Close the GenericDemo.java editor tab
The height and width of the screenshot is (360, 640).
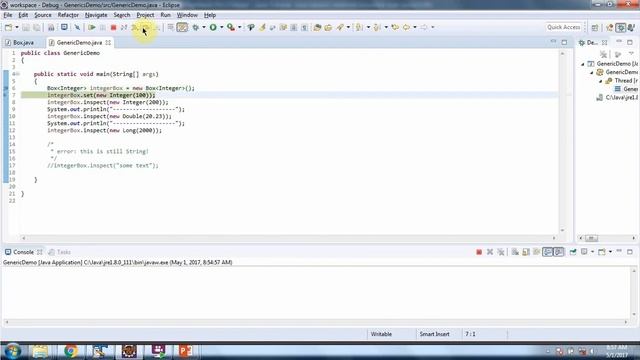108,42
